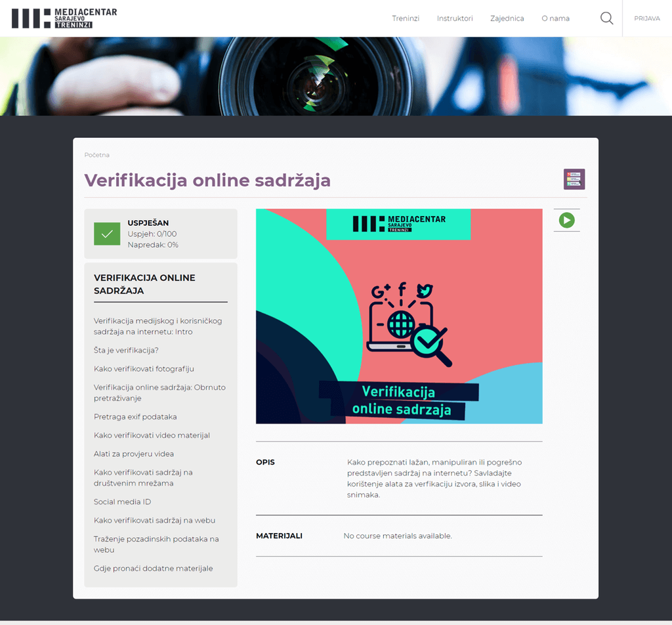Open the Treninzi menu item
Screen dimensions: 672x625
click(406, 18)
